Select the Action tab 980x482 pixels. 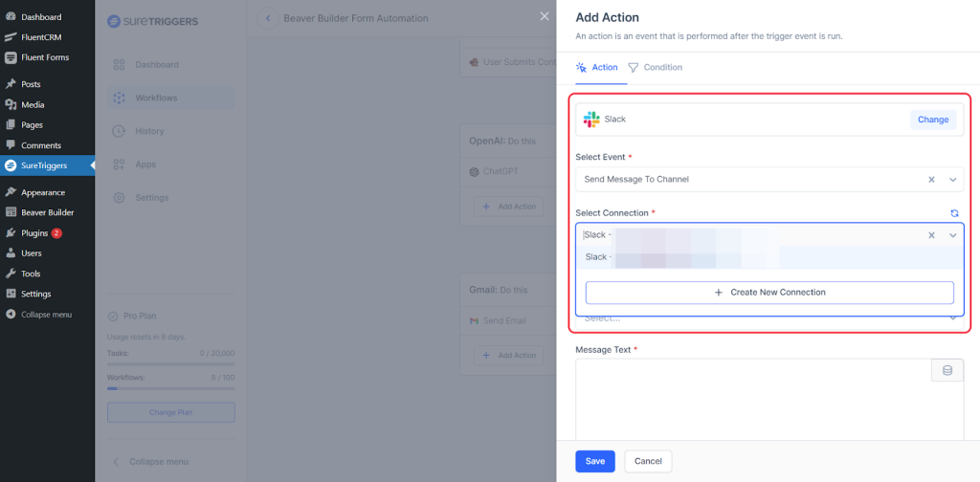pos(597,67)
